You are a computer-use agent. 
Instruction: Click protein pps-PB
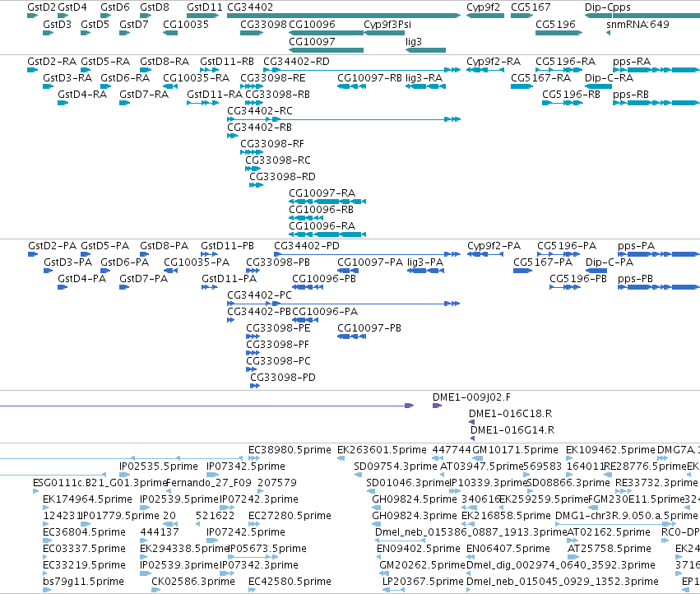(635, 279)
